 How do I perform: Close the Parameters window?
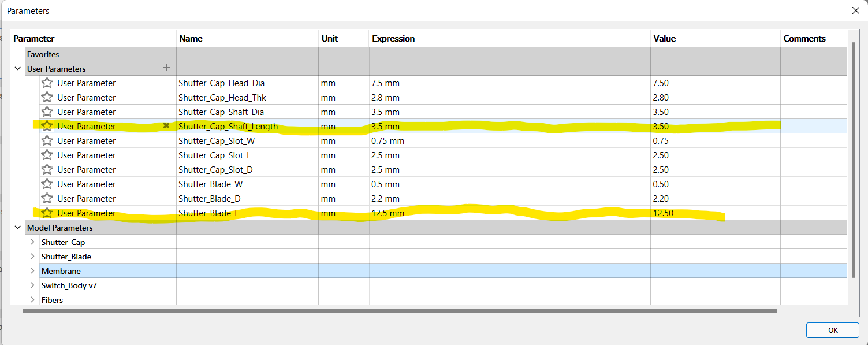coord(855,10)
